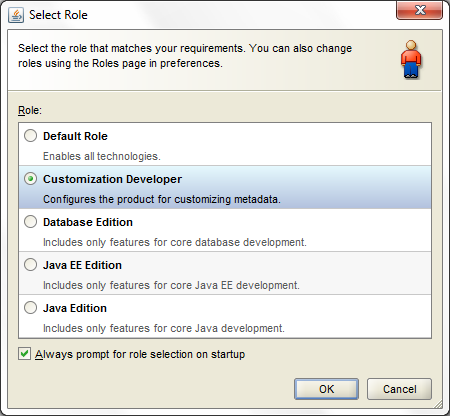This screenshot has height=416, width=450.
Task: Click the "Select Role" window title text
Action: pos(58,15)
